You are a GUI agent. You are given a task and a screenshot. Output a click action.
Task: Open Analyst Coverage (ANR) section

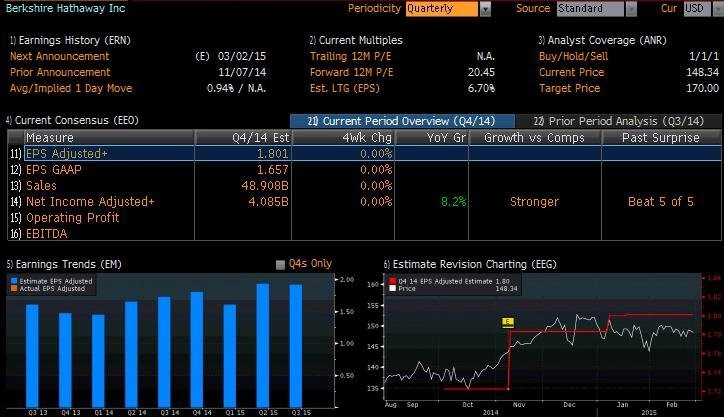coord(603,40)
